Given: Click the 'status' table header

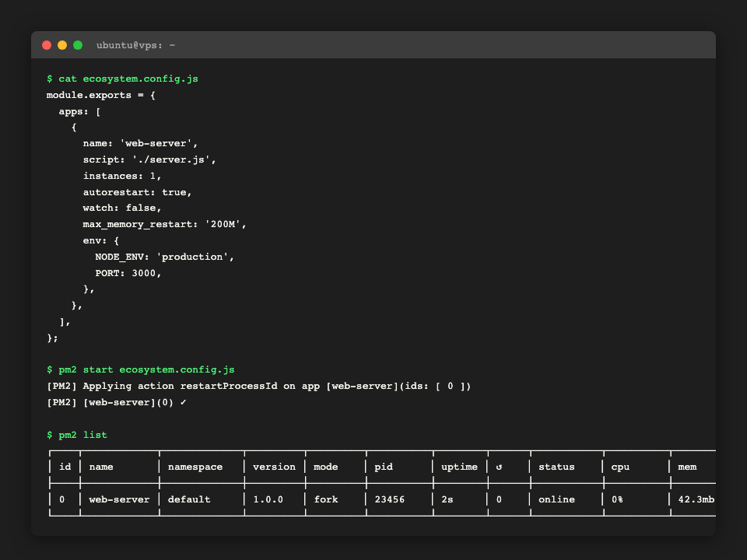Looking at the screenshot, I should (x=556, y=467).
